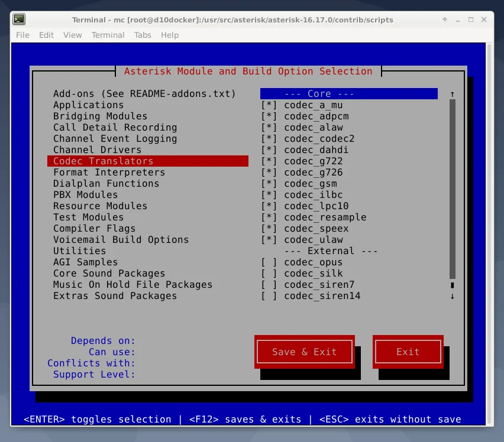Open the Terminal menu
Screen dimensions: 504x442
click(108, 35)
